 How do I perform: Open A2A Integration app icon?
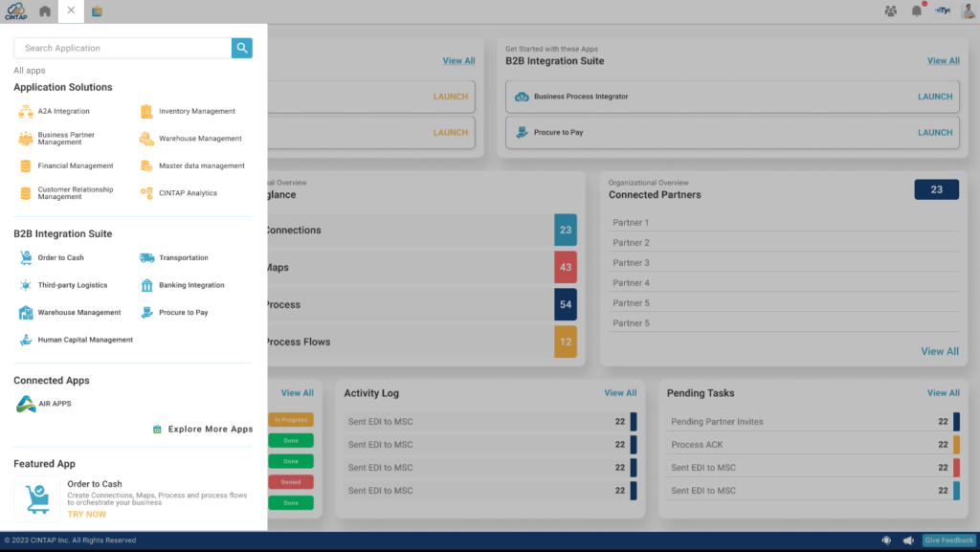[x=26, y=111]
